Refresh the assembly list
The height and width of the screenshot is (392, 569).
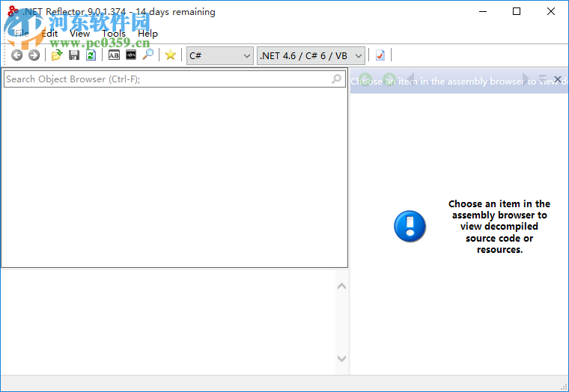click(x=91, y=55)
